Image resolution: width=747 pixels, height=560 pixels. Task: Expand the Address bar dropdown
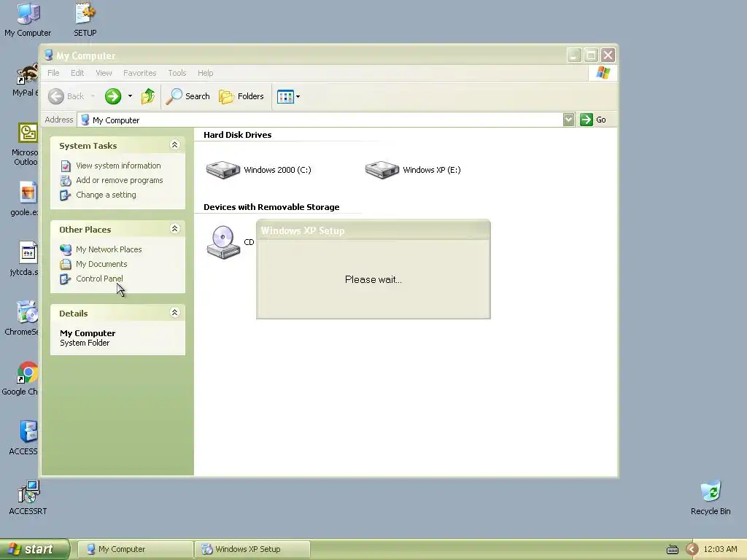point(568,120)
